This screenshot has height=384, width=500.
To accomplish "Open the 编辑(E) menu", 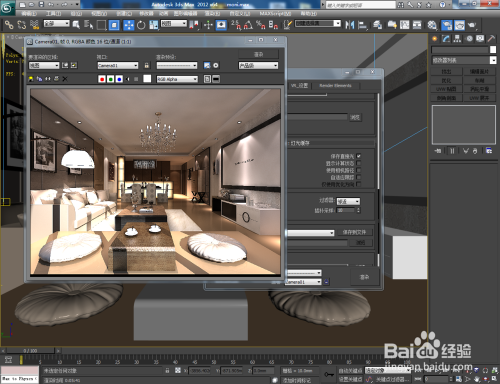I will [29, 14].
